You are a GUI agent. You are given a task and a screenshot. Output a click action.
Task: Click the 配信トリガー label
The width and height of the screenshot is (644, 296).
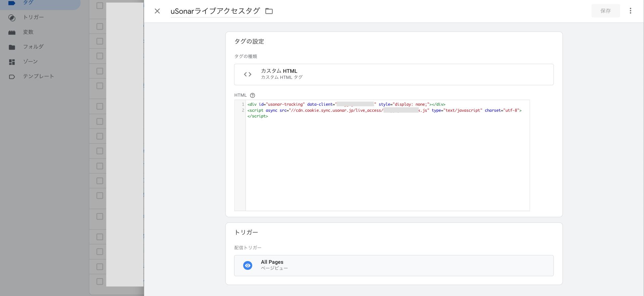click(248, 248)
